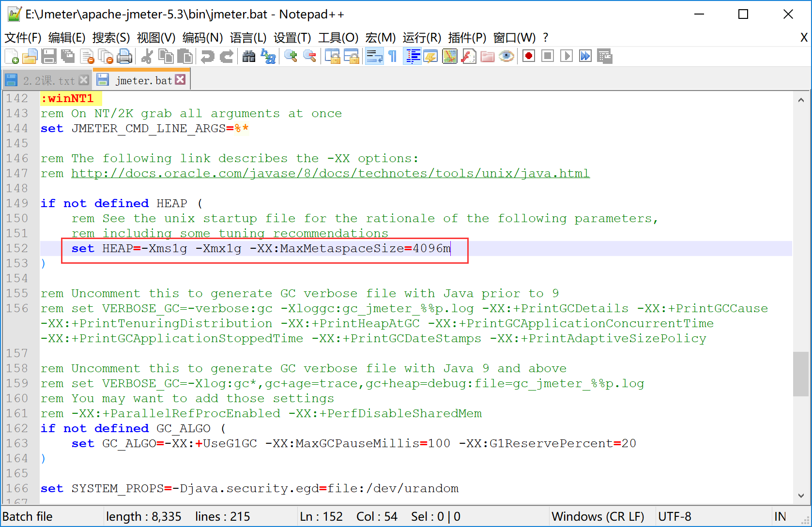Run macro multiple times icon
The width and height of the screenshot is (812, 527).
(585, 56)
